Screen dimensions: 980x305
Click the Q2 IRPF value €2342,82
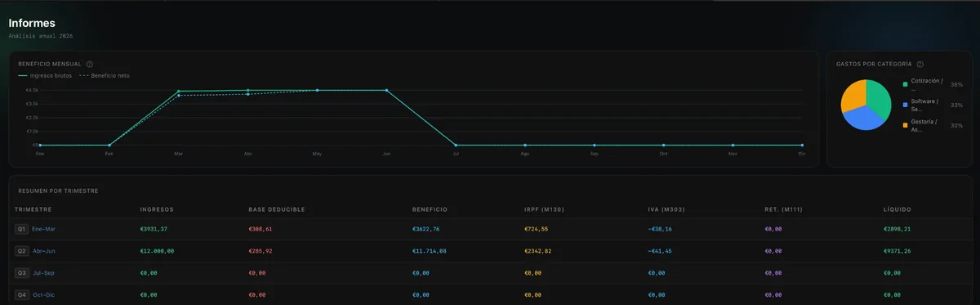[x=538, y=251]
